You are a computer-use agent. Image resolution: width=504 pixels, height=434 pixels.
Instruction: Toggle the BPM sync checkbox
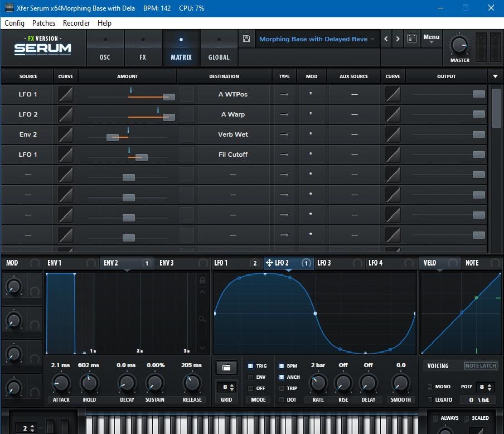point(281,366)
